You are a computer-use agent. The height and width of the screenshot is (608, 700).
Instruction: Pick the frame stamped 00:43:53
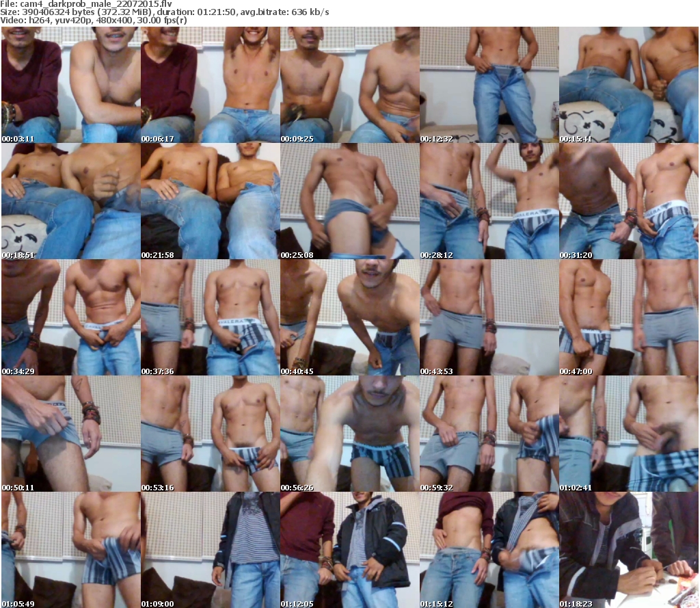(489, 317)
